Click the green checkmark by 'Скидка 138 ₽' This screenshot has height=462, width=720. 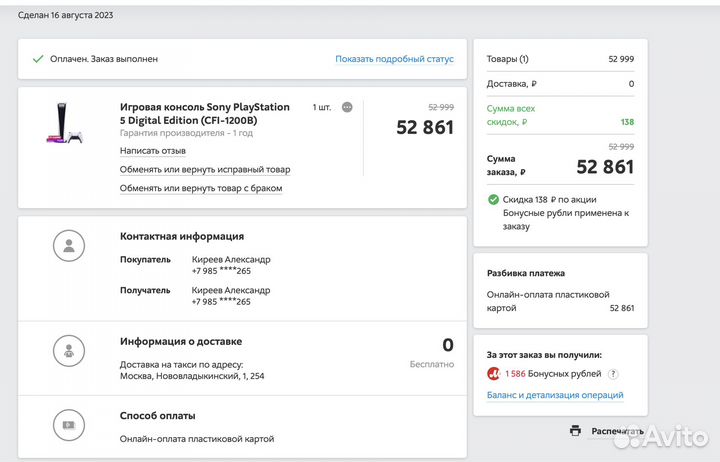point(493,200)
